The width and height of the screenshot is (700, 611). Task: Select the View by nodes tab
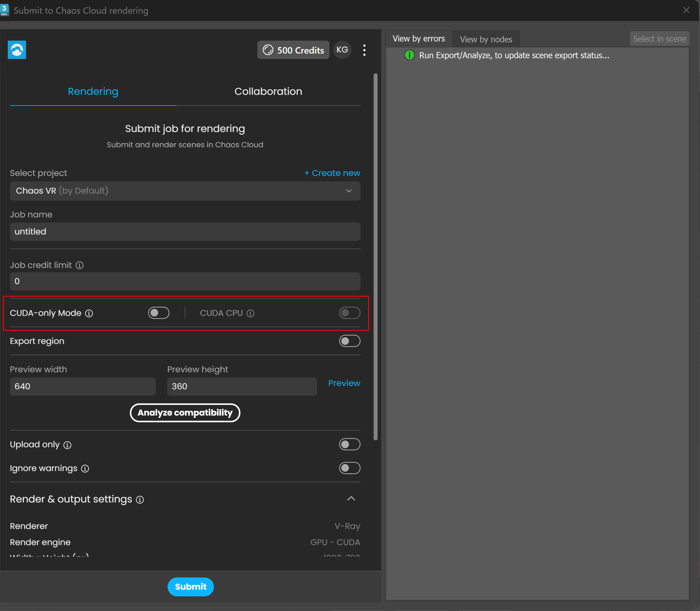(x=486, y=40)
